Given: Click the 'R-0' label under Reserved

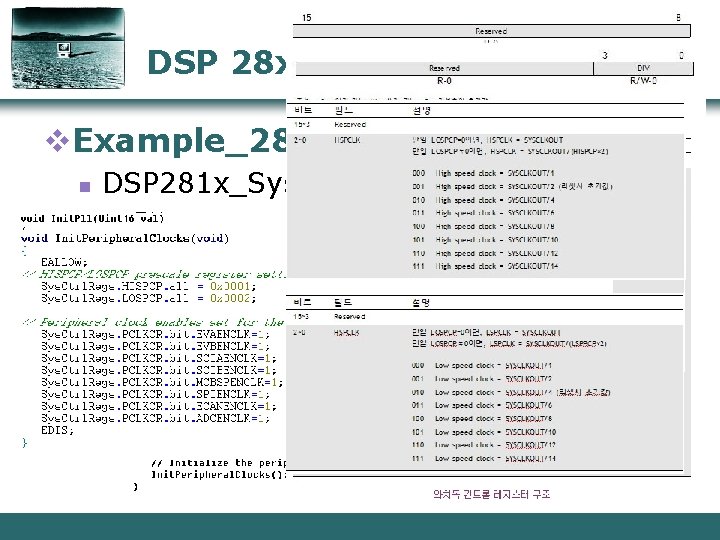Looking at the screenshot, I should 444,81.
